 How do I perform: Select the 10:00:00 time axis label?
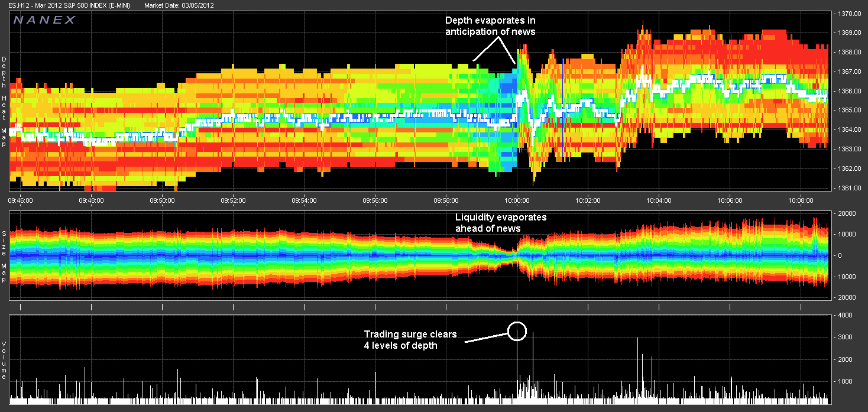click(517, 200)
